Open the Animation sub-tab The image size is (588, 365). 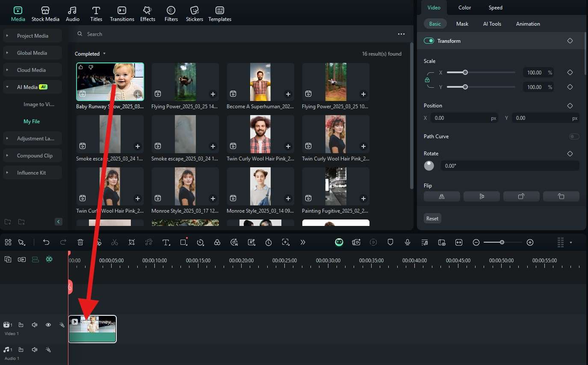[528, 24]
